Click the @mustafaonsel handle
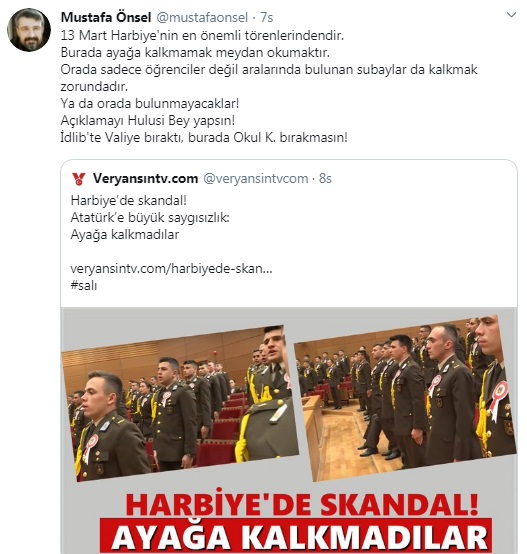 pyautogui.click(x=202, y=17)
